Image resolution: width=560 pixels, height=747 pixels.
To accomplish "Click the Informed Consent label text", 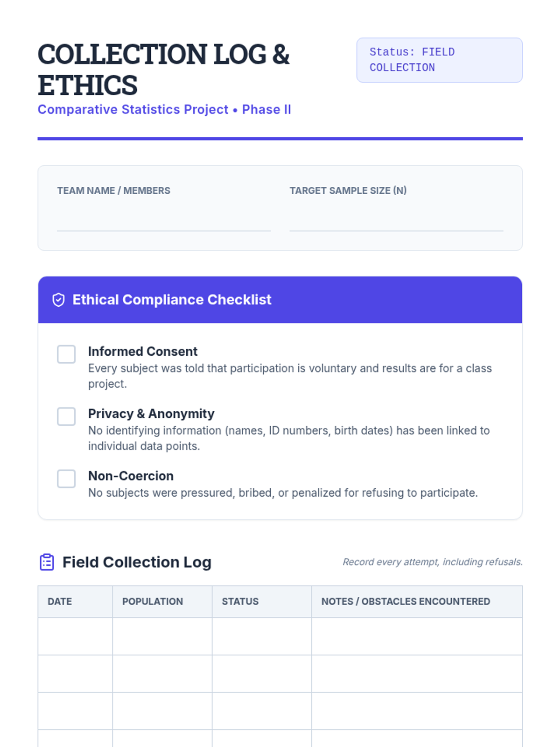I will tap(143, 351).
